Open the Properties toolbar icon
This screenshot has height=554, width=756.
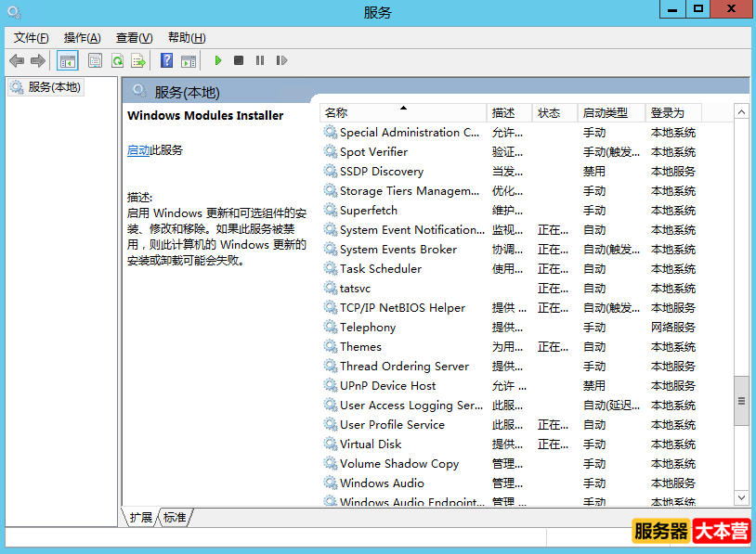coord(95,60)
